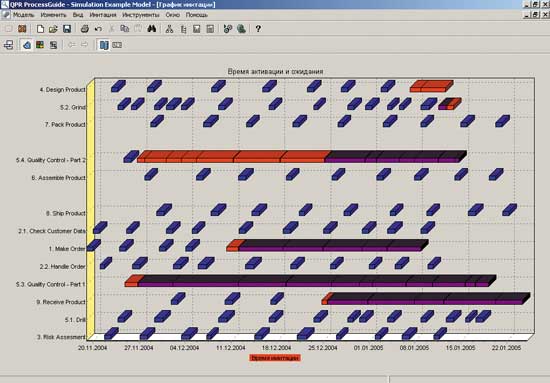Screen dimensions: 550x383
Task: Select the colored squares chart icon
Action: point(40,45)
